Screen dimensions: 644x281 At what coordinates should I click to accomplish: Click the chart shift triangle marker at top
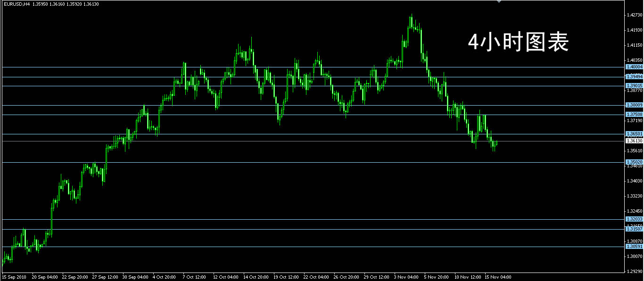click(499, 2)
